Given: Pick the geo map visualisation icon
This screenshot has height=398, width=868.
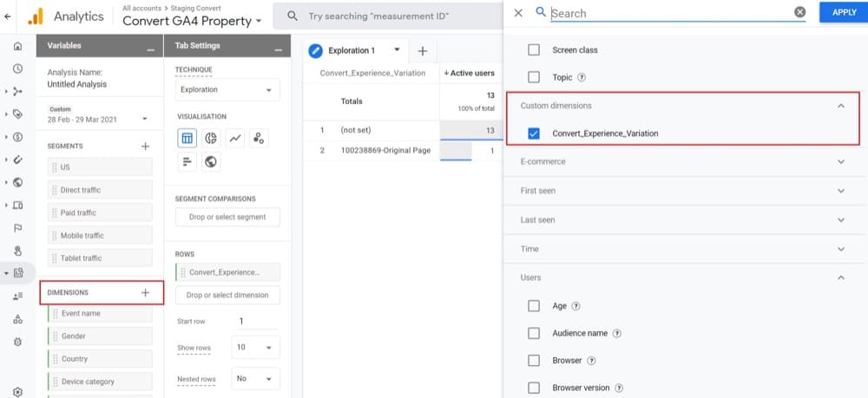Looking at the screenshot, I should 211,161.
